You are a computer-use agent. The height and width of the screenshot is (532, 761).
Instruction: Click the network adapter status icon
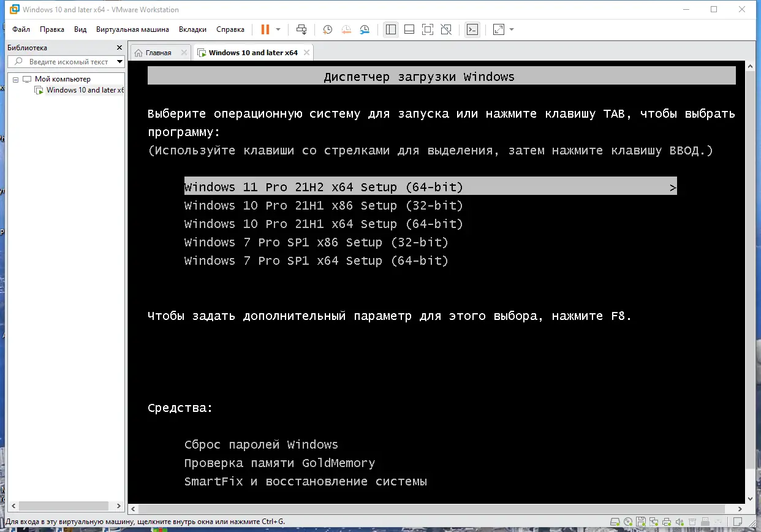pyautogui.click(x=654, y=522)
